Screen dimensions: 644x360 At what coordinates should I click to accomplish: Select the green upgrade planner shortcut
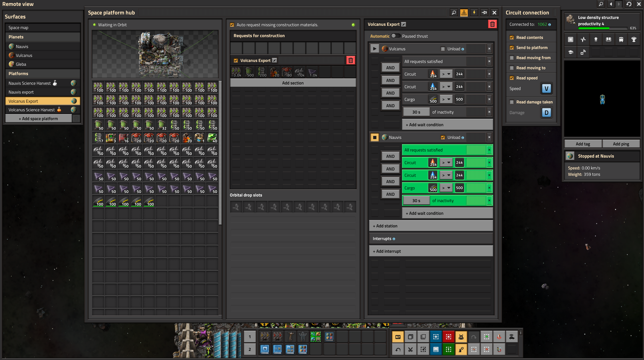449,349
